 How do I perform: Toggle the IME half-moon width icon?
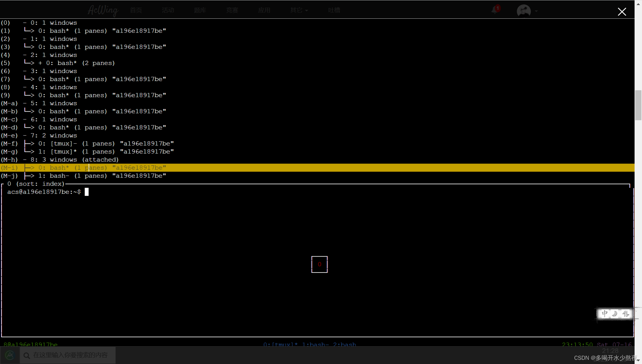point(615,314)
